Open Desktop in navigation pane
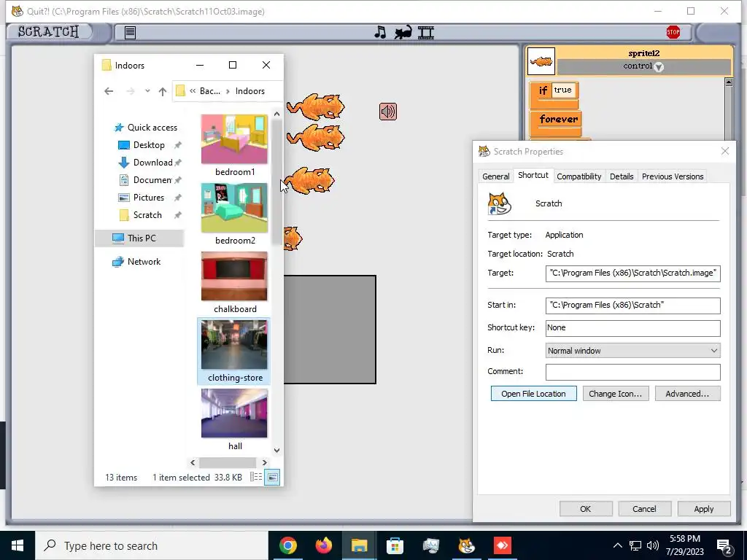747x560 pixels. tap(149, 145)
